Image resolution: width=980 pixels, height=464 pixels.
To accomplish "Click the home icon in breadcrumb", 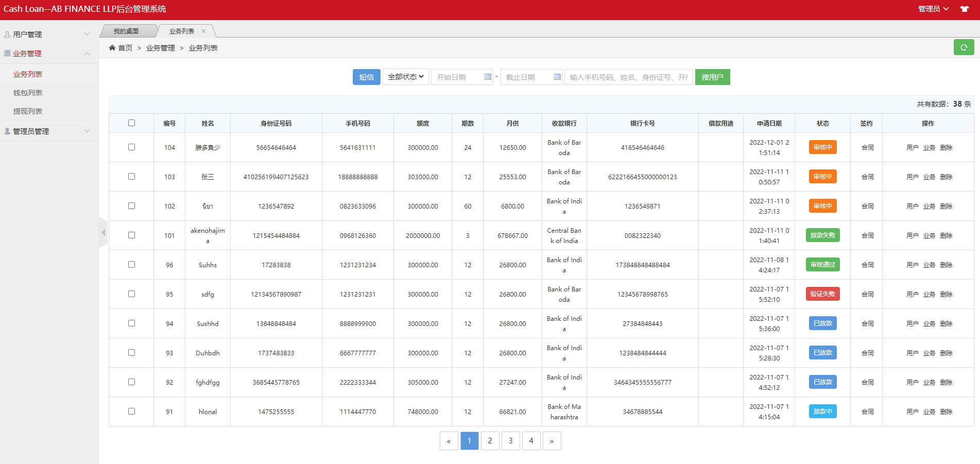I will 112,48.
